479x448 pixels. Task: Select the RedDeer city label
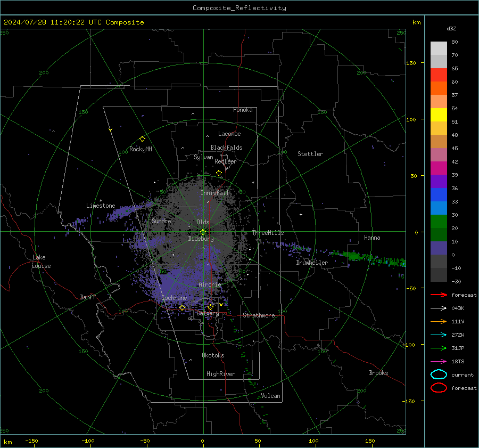click(226, 161)
